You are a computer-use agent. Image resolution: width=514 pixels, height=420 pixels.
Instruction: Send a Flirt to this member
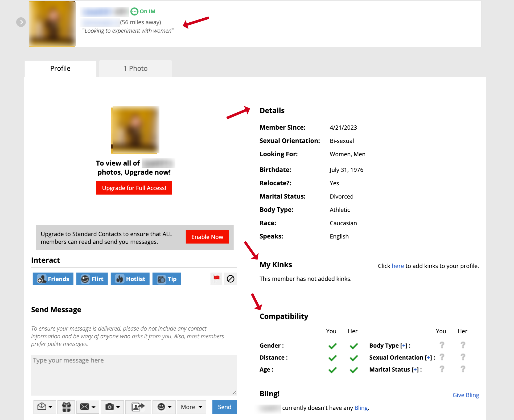click(x=92, y=279)
